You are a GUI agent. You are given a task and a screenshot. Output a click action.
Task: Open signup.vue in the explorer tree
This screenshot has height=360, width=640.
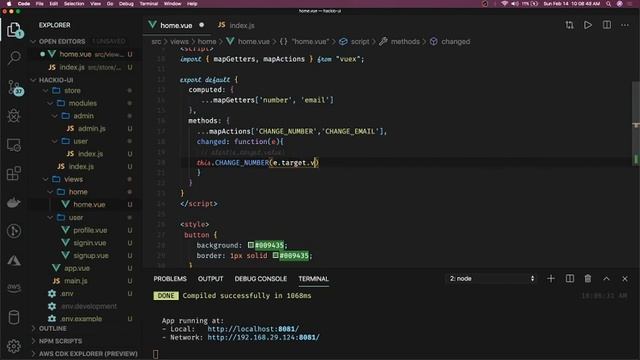(91, 256)
